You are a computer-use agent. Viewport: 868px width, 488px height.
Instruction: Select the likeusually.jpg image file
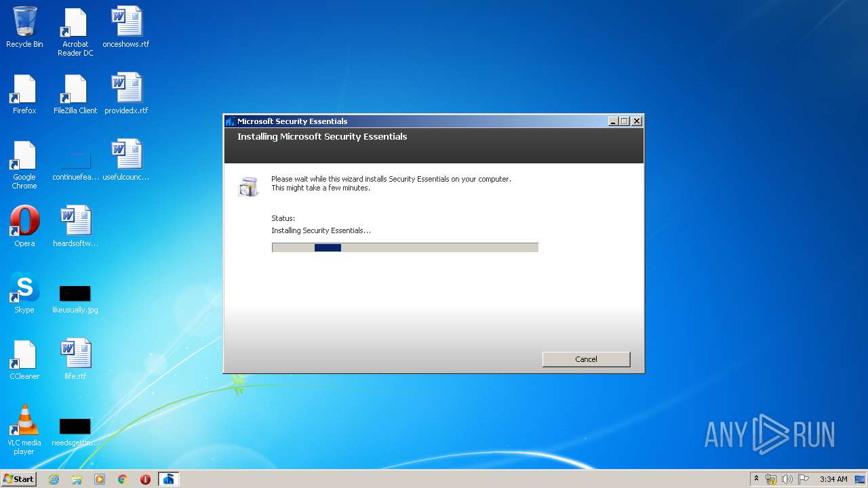click(75, 299)
